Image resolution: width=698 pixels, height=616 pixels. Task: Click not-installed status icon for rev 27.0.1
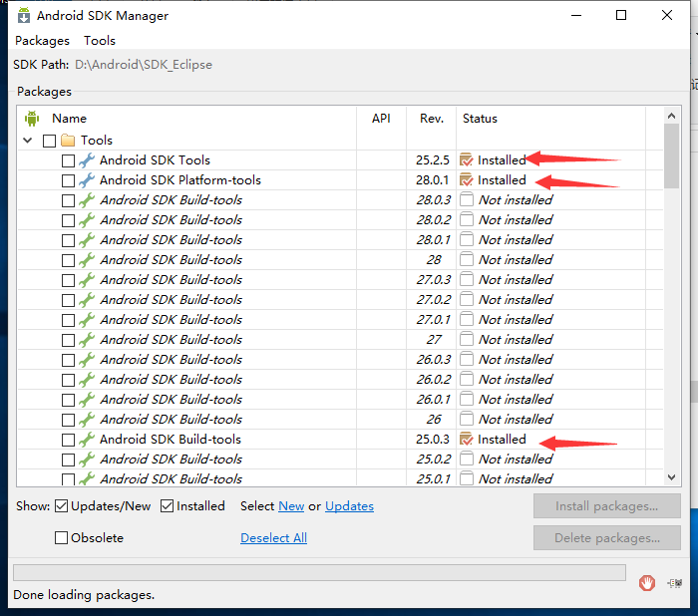point(467,319)
